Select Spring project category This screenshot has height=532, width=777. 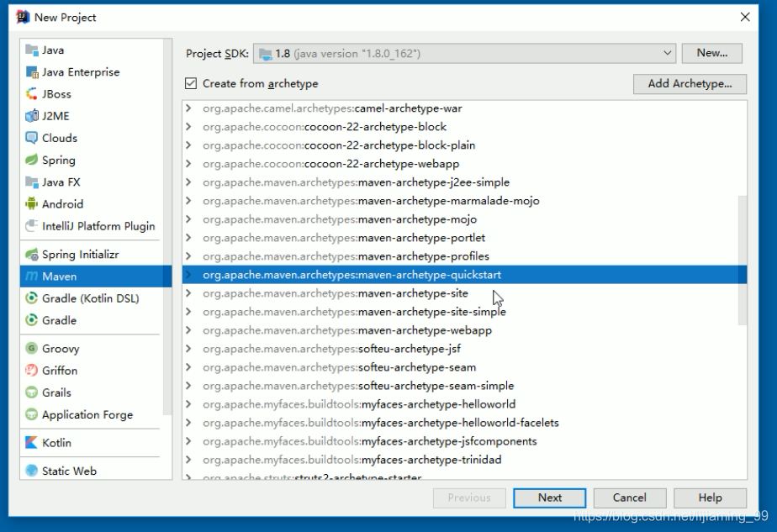click(x=92, y=160)
